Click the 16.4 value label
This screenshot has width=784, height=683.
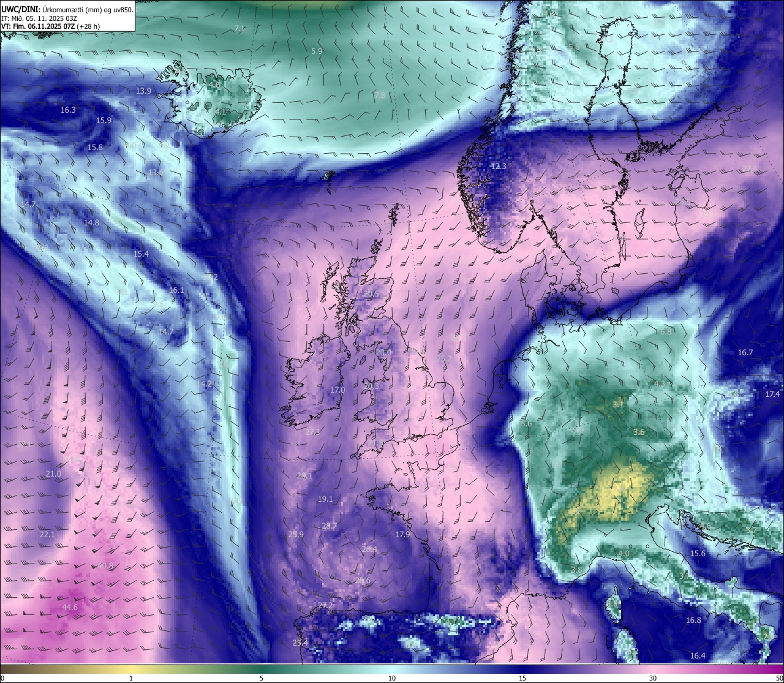(698, 656)
